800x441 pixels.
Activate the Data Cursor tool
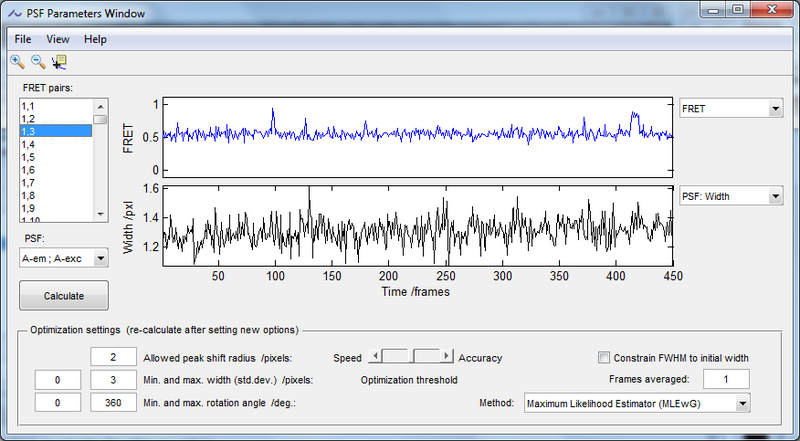[x=59, y=61]
